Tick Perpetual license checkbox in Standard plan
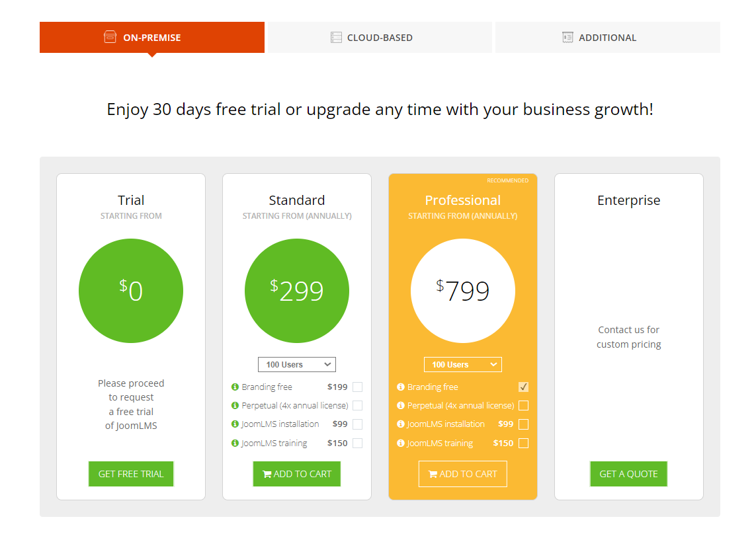 [357, 406]
